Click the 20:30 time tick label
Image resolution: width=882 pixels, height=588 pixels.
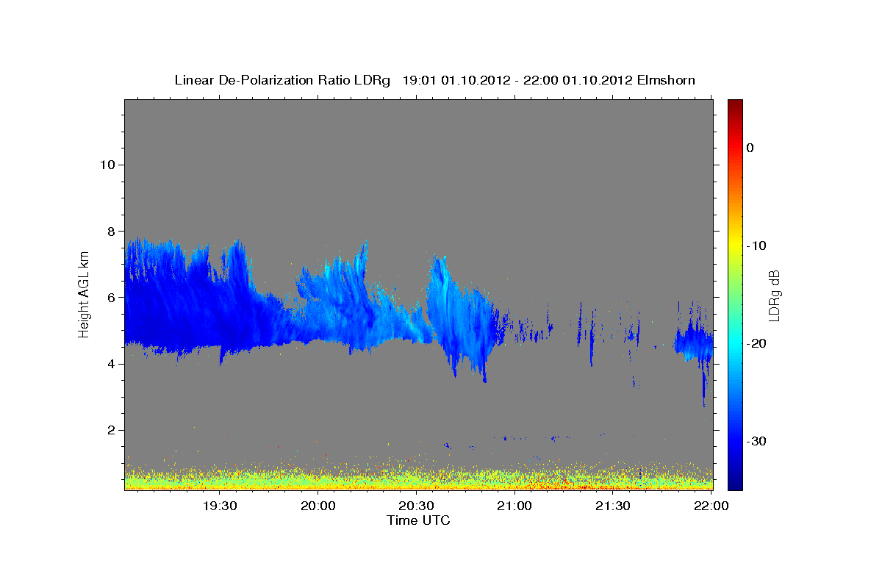[416, 506]
